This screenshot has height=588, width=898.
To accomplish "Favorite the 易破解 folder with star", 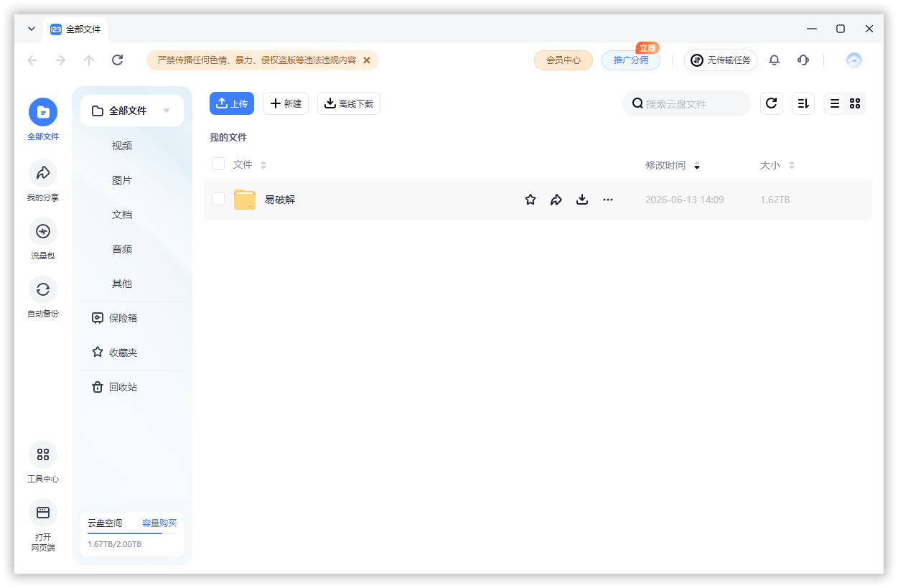I will pyautogui.click(x=530, y=200).
